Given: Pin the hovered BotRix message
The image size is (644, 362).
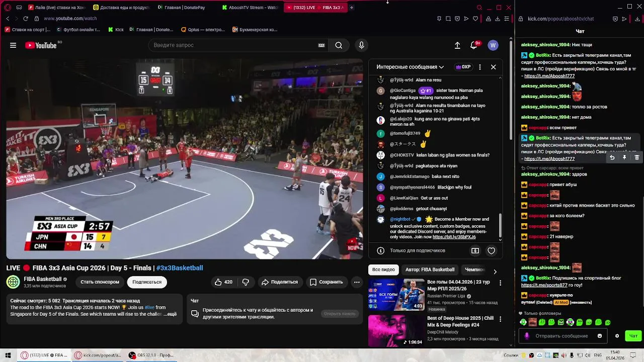Looking at the screenshot, I should coord(624,157).
